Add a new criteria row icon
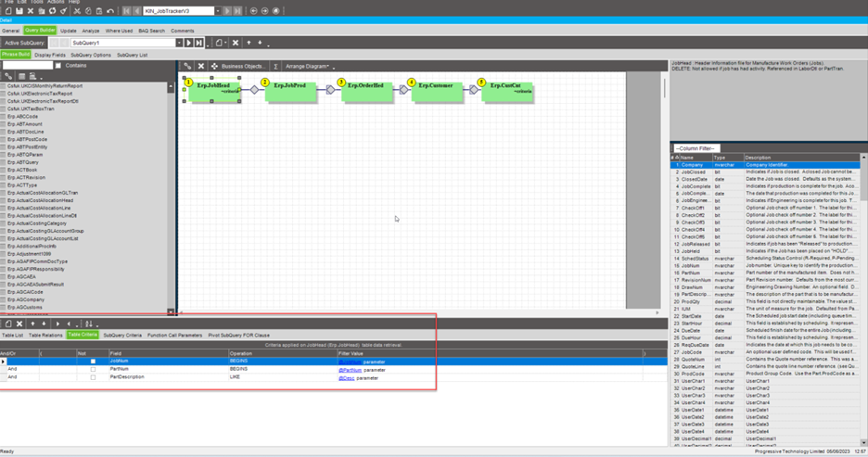The image size is (868, 457). click(8, 324)
